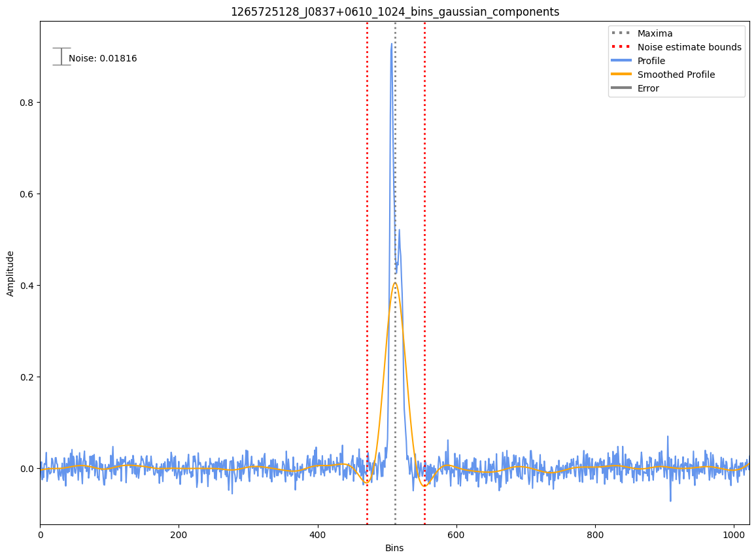Click the y-axis tick label 0.0
The image size is (756, 559).
coord(27,468)
